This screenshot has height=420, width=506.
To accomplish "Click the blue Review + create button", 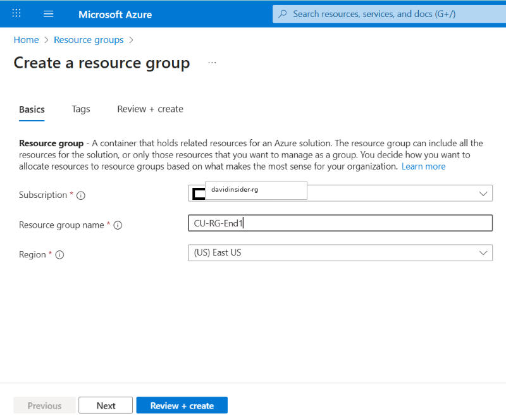I will tap(182, 405).
